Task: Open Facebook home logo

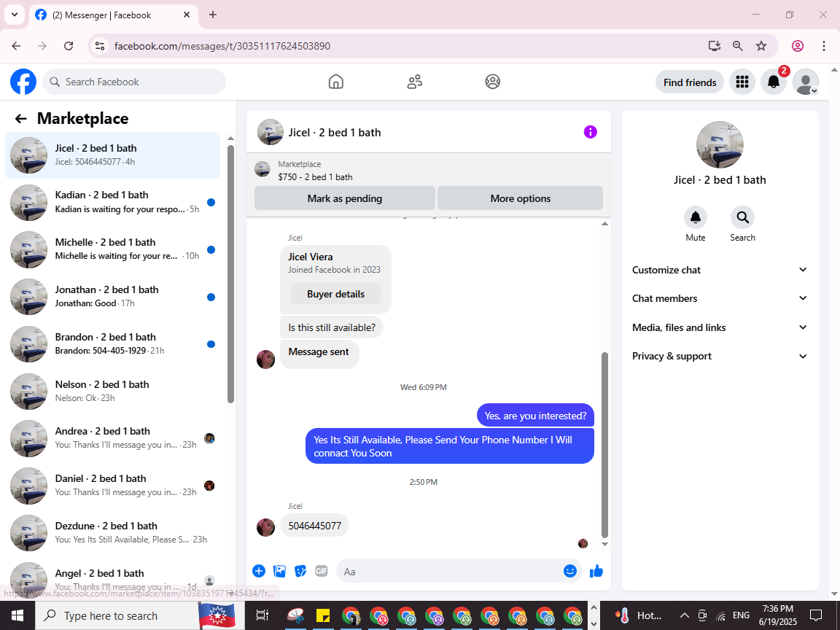Action: (x=23, y=82)
